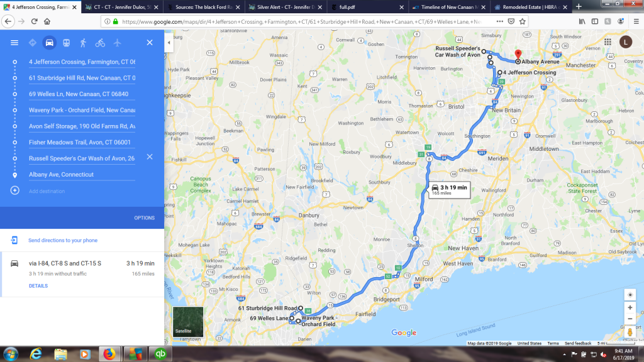
Task: Collapse the side panel arrow
Action: [169, 42]
